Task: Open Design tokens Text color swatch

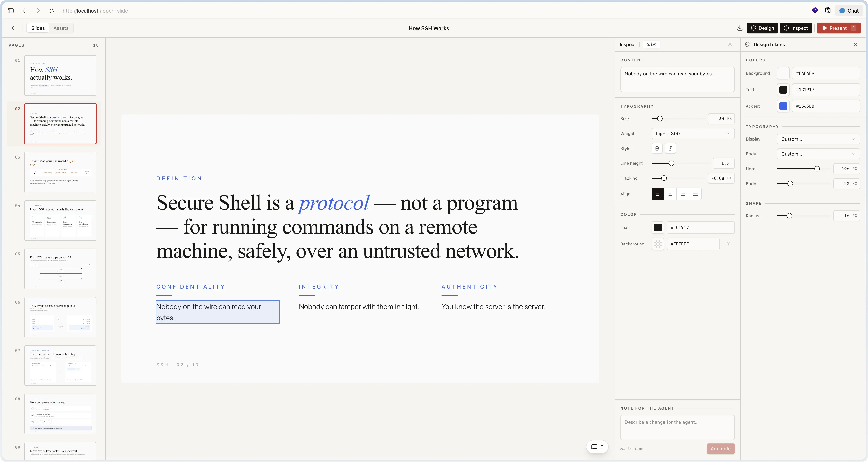Action: coord(783,90)
